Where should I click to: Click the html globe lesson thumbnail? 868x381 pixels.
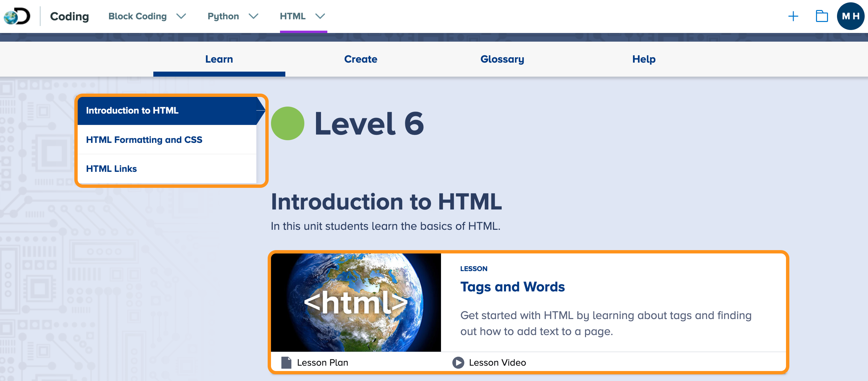click(x=356, y=302)
